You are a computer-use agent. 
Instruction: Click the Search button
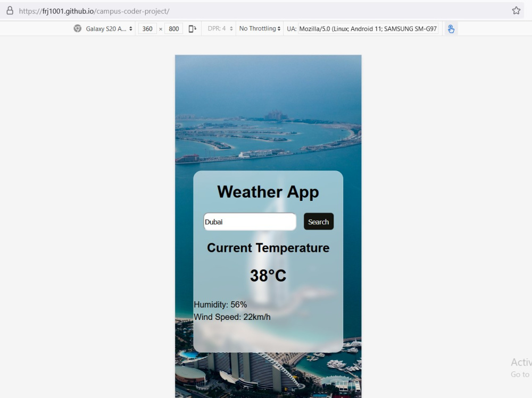click(319, 222)
